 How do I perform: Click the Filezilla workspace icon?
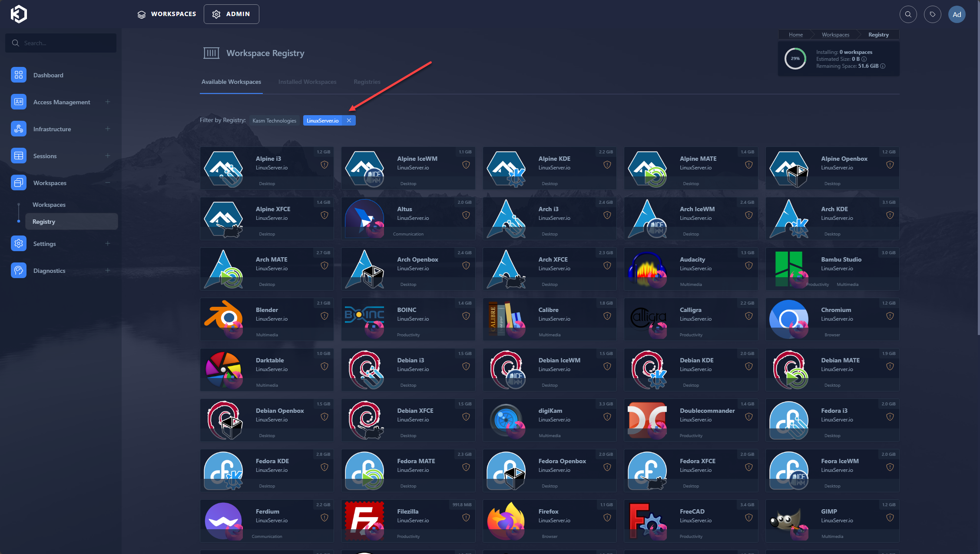[x=364, y=520]
